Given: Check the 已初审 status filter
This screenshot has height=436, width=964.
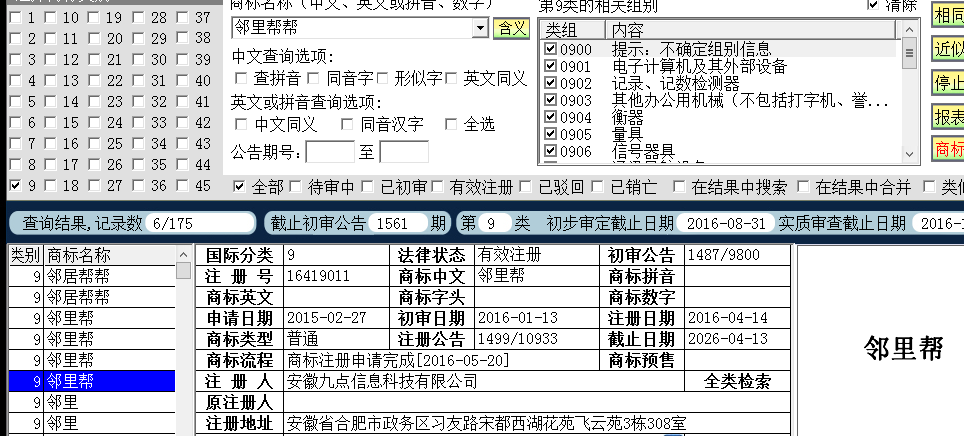Looking at the screenshot, I should pos(367,187).
